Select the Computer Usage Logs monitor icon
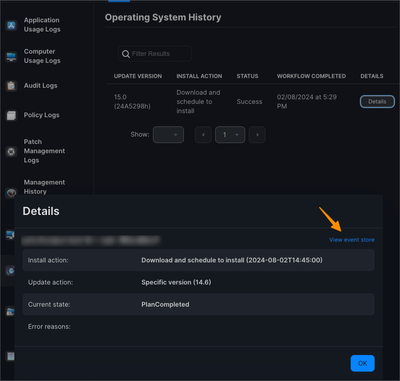The image size is (400, 381). tap(11, 57)
